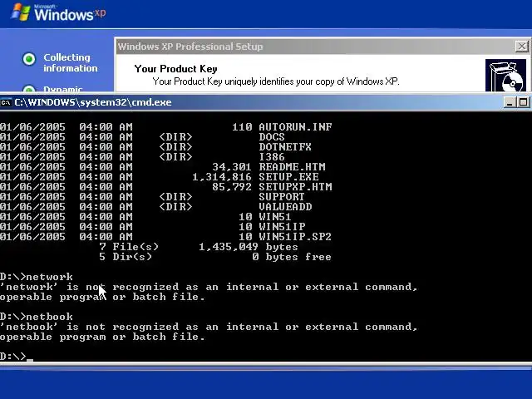Screen dimensions: 532x399
Task: Click the cmd.exe window title bar text
Action: tap(93, 102)
